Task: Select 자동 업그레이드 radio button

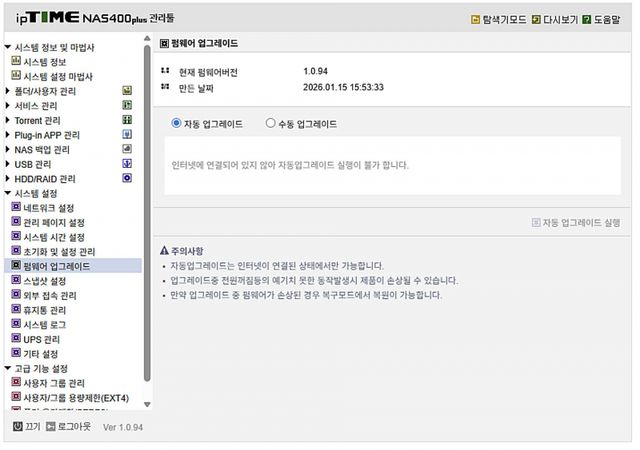Action: (x=177, y=124)
